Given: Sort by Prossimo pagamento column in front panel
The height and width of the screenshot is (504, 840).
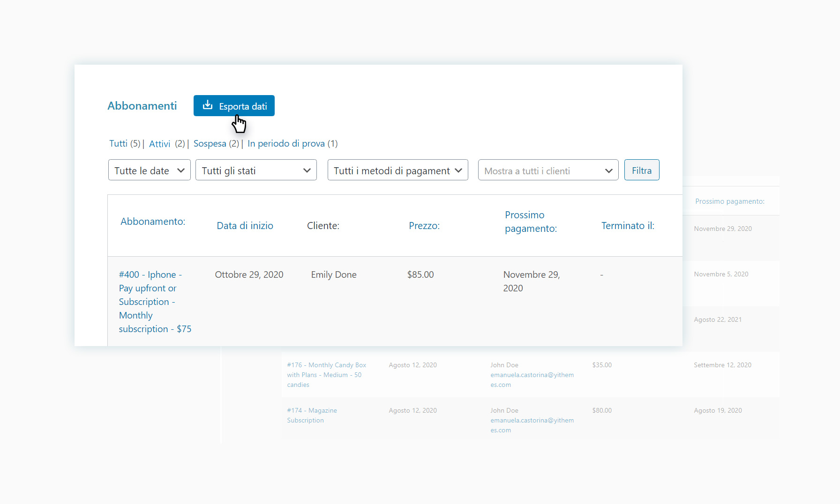Looking at the screenshot, I should [x=531, y=222].
